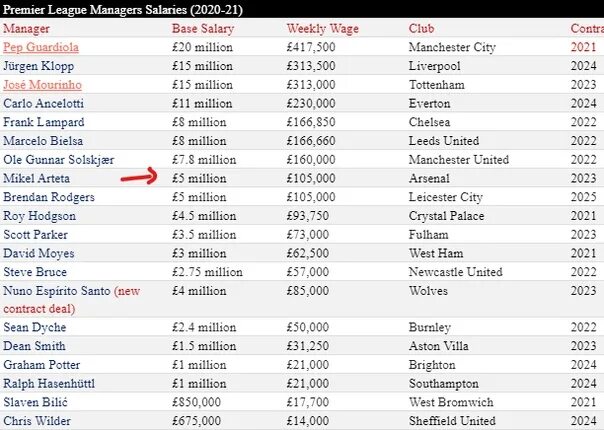Select the red 'new contract deal' note

[x=72, y=300]
